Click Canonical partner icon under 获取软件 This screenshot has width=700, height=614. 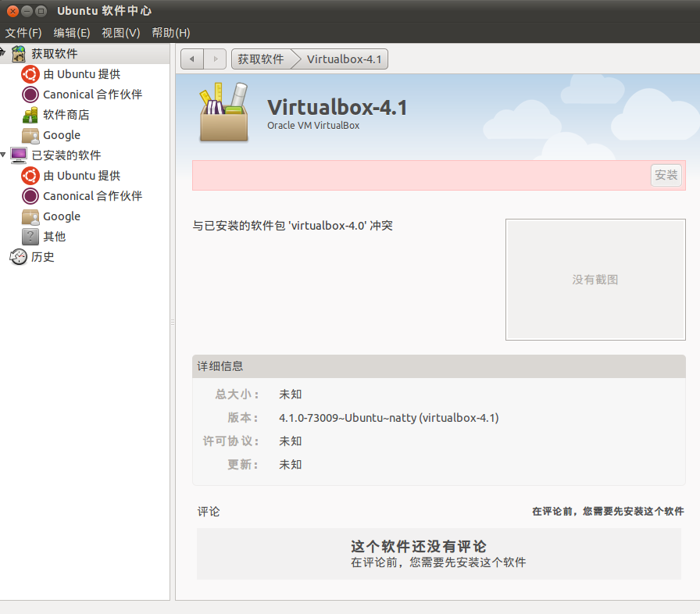[30, 95]
